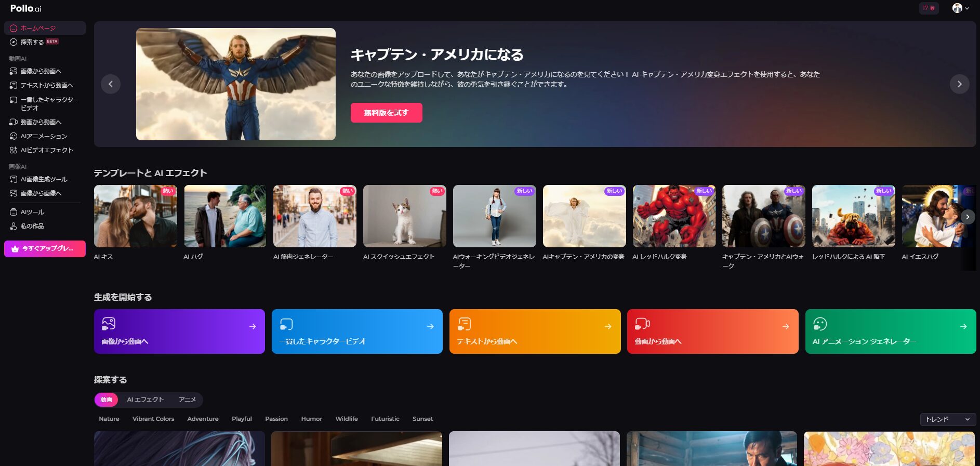Click the green AI アニメーション ジェネレーター card
This screenshot has width=980, height=466.
(891, 331)
